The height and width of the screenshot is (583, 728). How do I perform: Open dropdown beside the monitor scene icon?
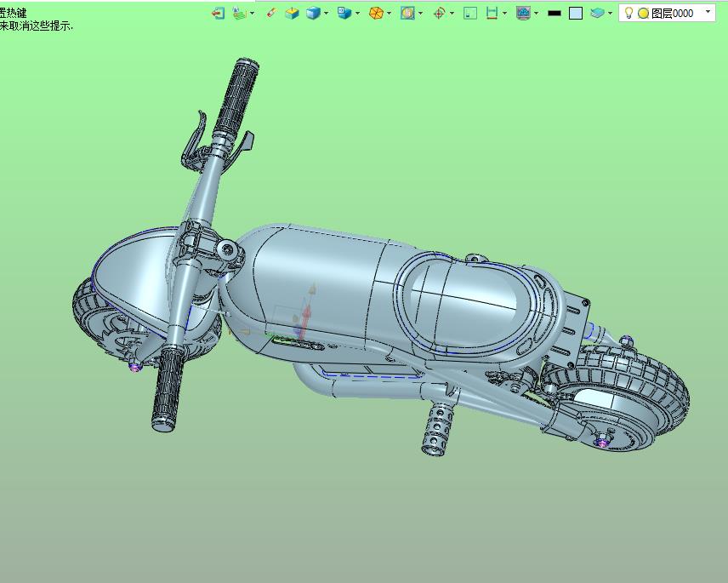point(537,14)
